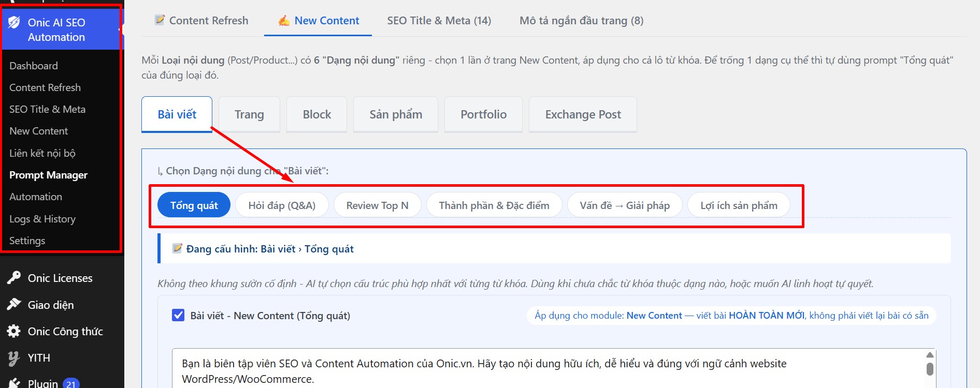Viewport: 980px width, 388px height.
Task: Click the prompt textarea scroll-up arrow
Action: pos(930,355)
